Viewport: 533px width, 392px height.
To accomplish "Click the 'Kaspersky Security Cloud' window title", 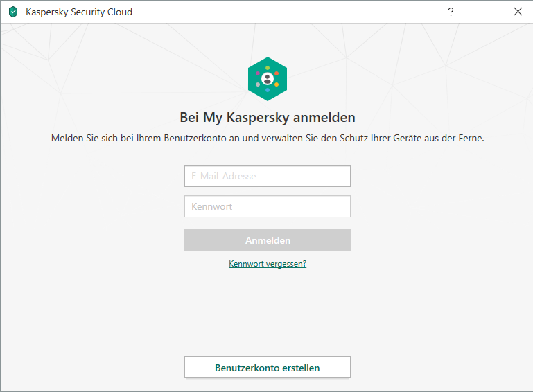I will 79,12.
